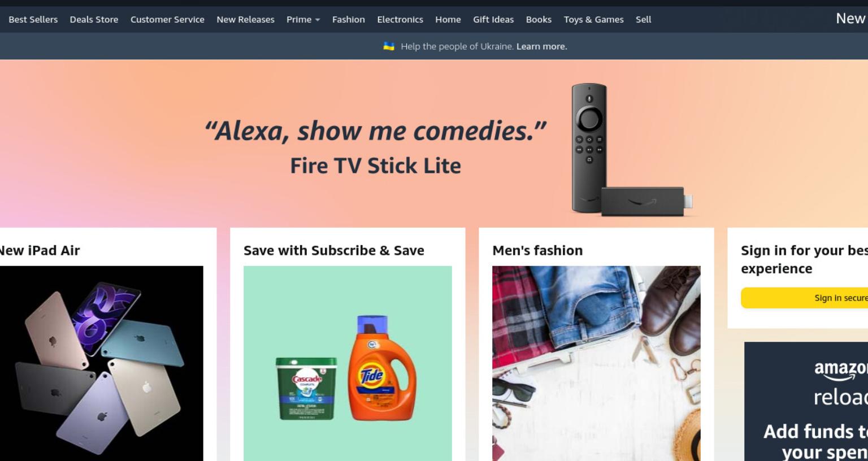Select Toys & Games category

click(x=593, y=19)
